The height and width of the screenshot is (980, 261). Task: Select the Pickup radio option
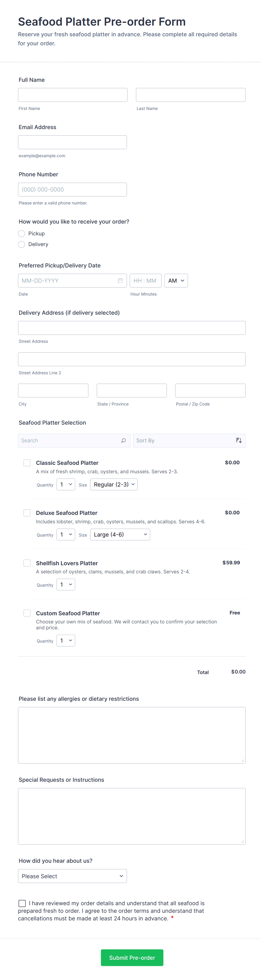click(x=22, y=234)
